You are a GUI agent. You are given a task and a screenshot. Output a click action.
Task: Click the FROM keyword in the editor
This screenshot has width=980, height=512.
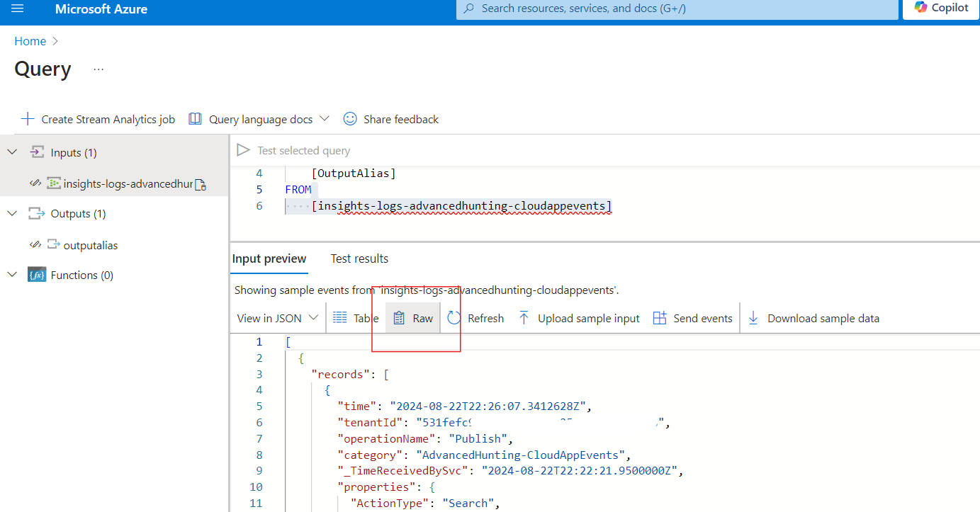click(x=298, y=189)
